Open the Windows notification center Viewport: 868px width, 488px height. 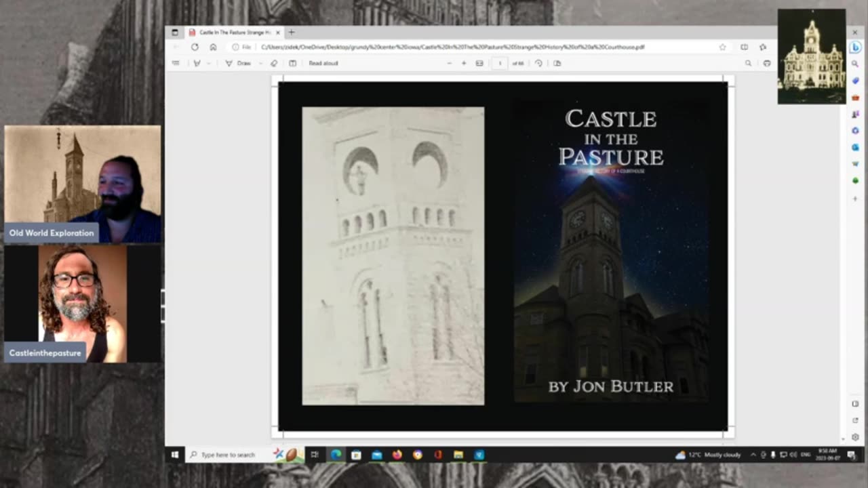(852, 455)
